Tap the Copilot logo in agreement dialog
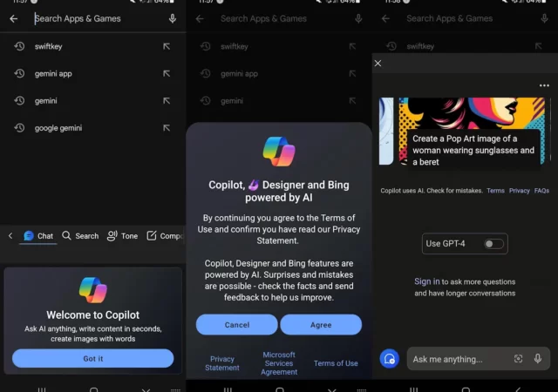Image resolution: width=558 pixels, height=392 pixels. 279,152
